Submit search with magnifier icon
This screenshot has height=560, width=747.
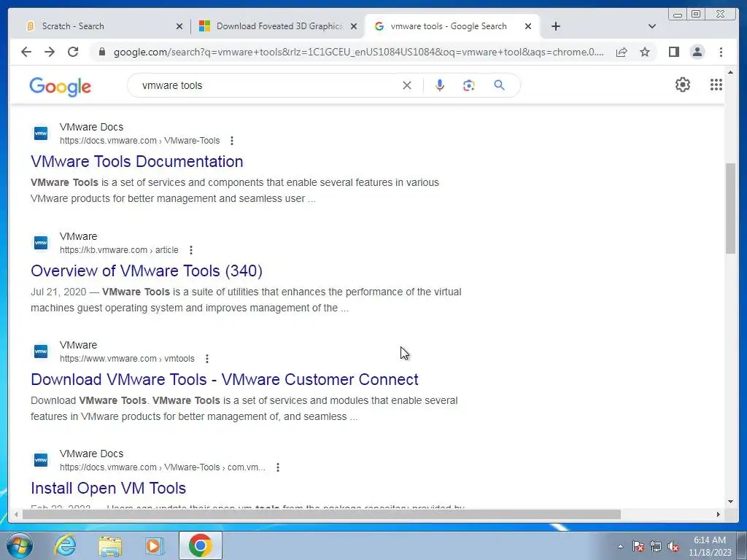(x=499, y=85)
